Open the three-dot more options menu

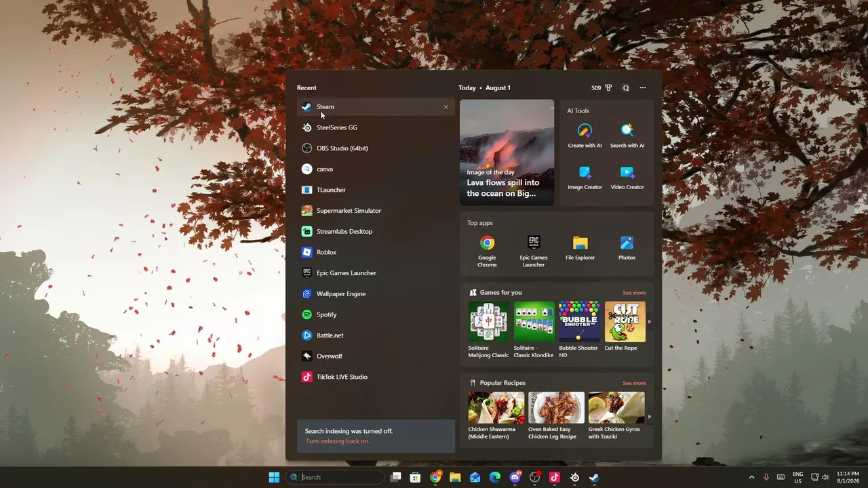pyautogui.click(x=643, y=88)
